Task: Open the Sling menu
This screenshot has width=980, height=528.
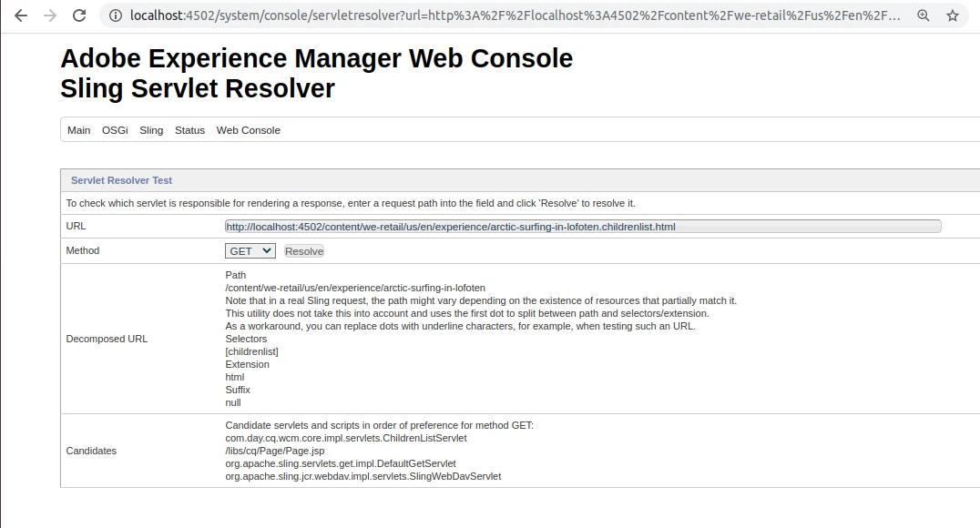Action: pyautogui.click(x=151, y=130)
